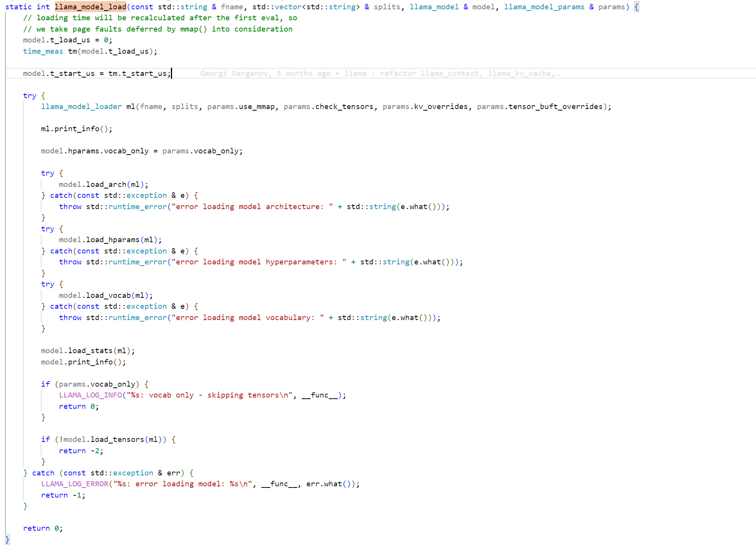Click the highlighted llama_model_load function name
The image size is (756, 549).
[x=91, y=7]
